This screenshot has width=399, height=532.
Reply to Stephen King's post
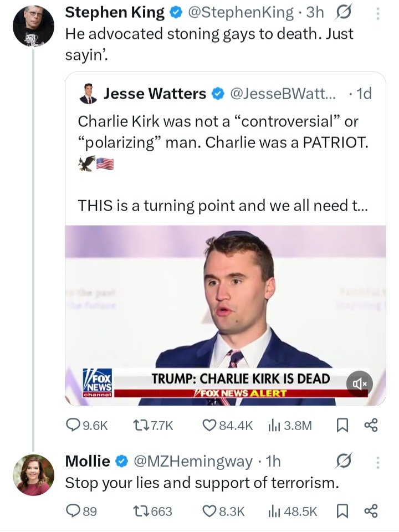click(x=73, y=426)
